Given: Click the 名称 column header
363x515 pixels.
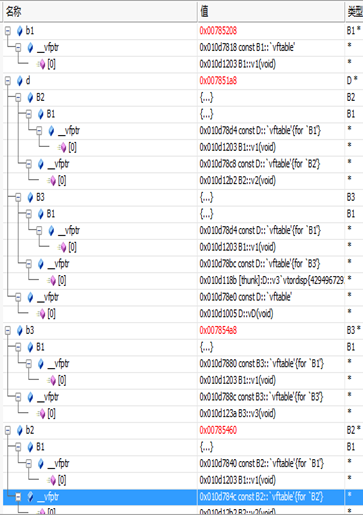Looking at the screenshot, I should coord(100,12).
